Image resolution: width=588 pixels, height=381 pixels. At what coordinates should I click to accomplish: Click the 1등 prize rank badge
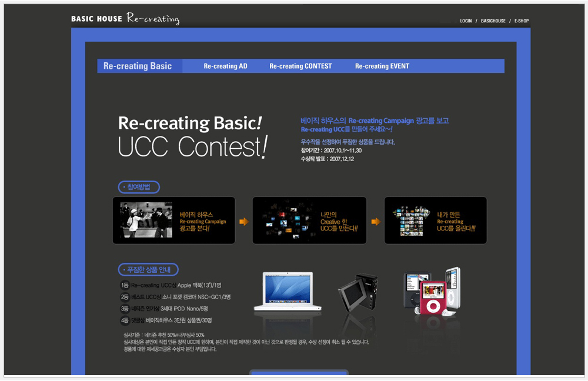[125, 285]
